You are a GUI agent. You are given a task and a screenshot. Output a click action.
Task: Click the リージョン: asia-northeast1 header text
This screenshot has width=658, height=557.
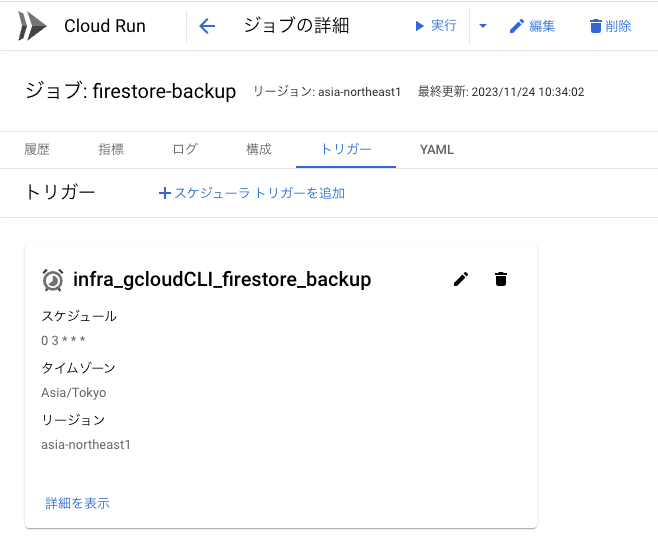327,92
